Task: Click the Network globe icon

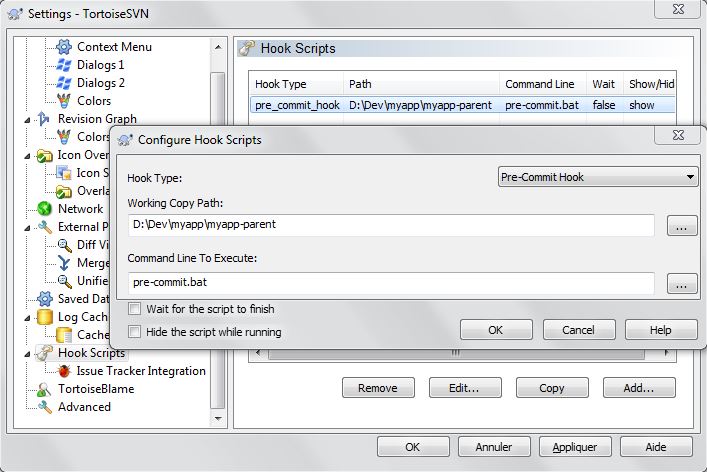Action: (x=44, y=209)
